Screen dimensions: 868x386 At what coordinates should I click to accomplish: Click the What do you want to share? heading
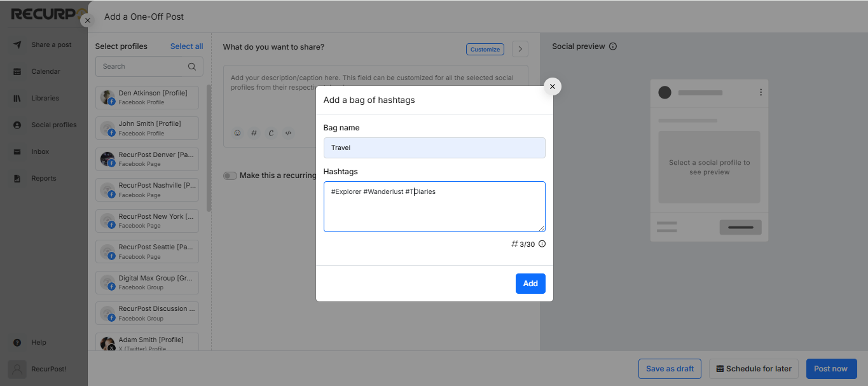[x=273, y=46]
